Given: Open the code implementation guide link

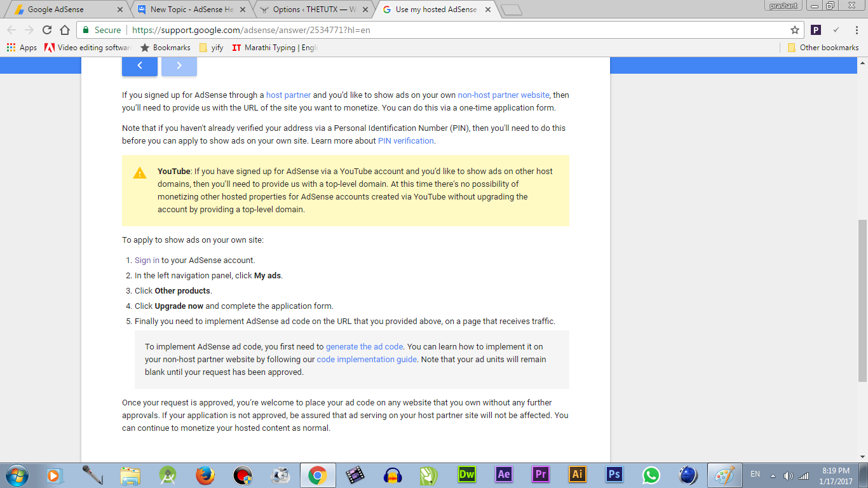Looking at the screenshot, I should [x=367, y=360].
